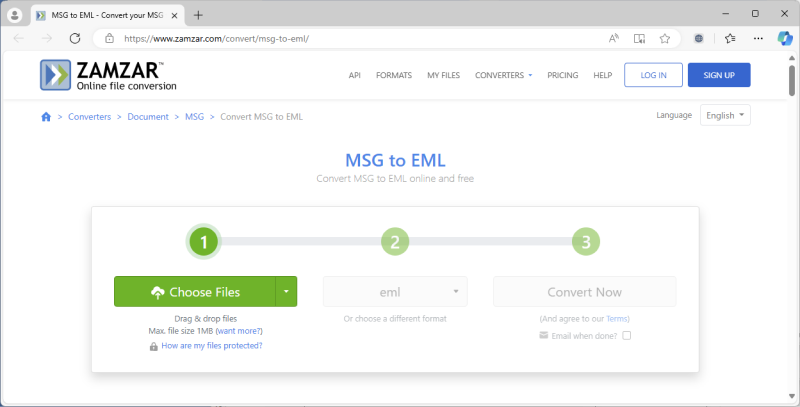
Task: Click the Zamzar logo
Action: 108,75
